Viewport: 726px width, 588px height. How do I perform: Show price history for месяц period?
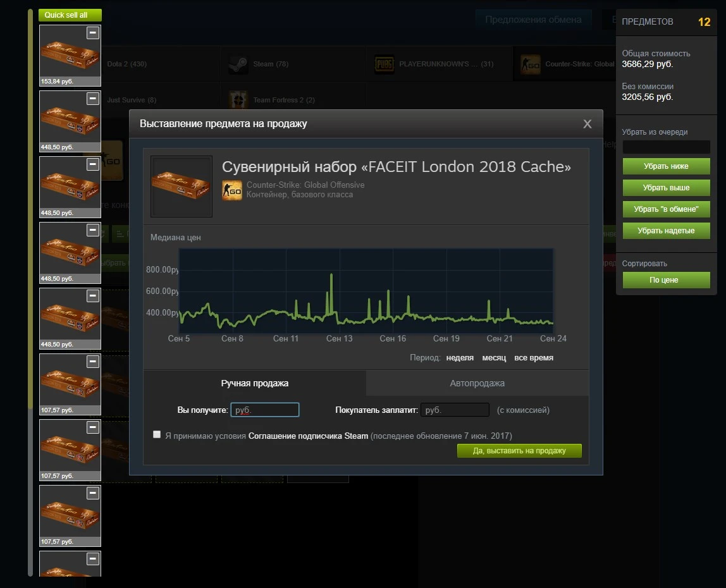494,357
